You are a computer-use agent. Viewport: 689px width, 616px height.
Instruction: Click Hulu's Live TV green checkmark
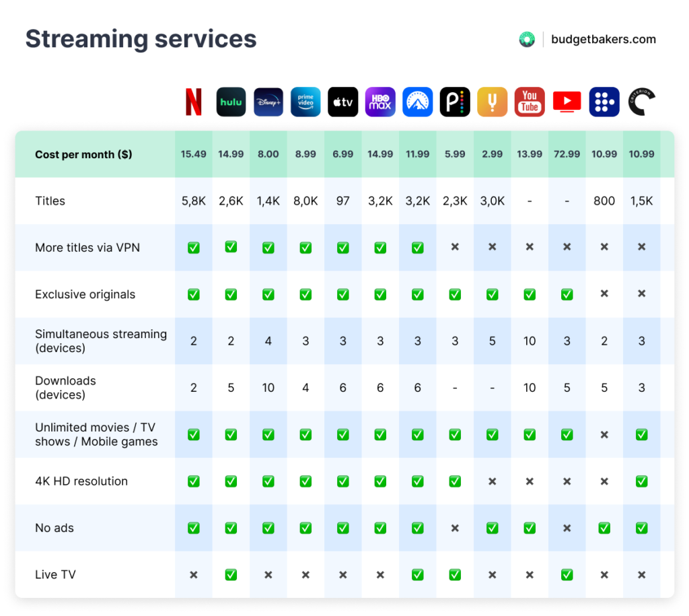coord(231,575)
